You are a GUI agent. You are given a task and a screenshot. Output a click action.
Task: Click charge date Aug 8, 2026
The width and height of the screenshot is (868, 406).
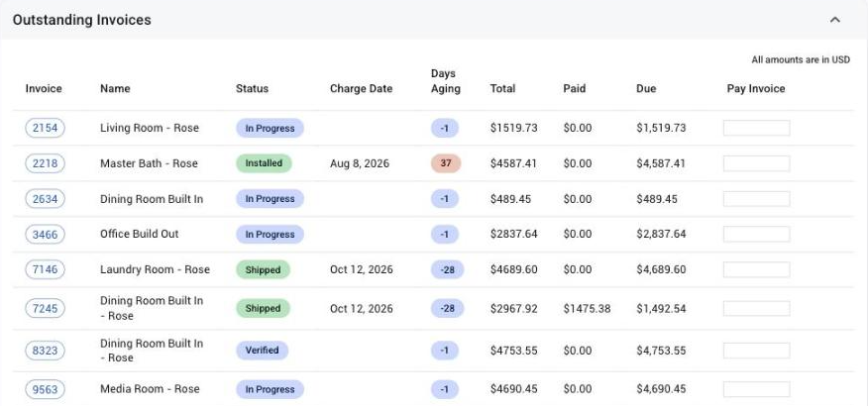360,163
